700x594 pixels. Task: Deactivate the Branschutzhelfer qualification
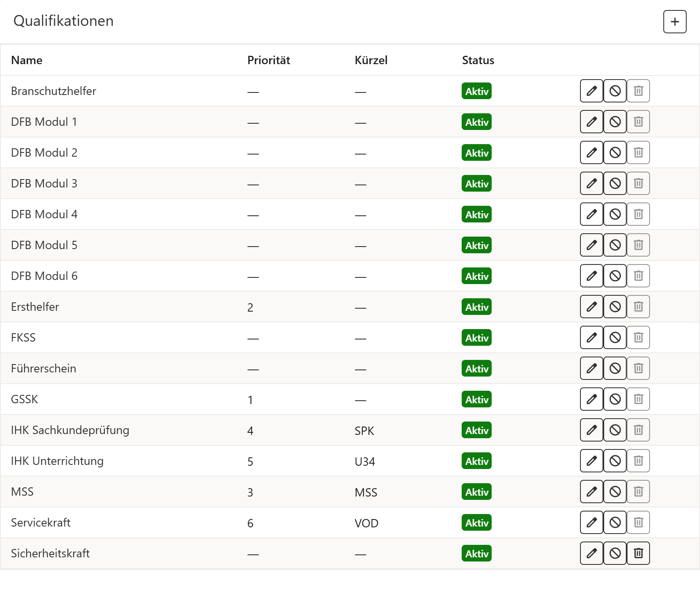(615, 91)
